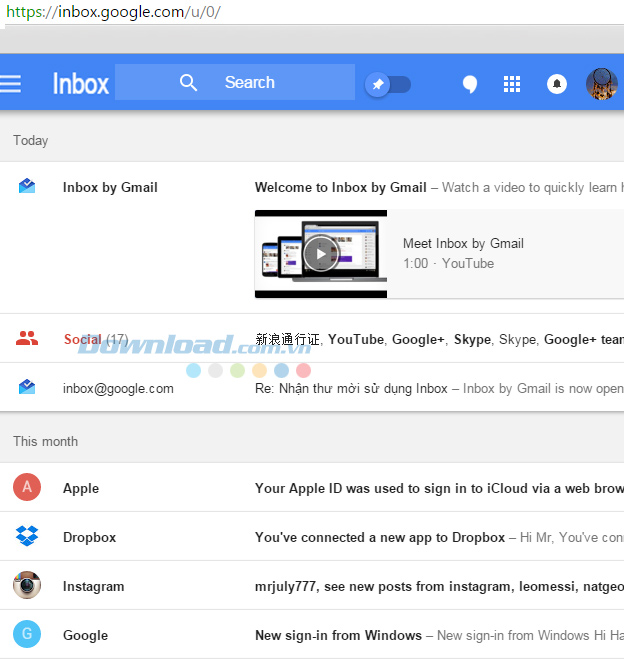This screenshot has height=659, width=624.
Task: Click the Today section header
Action: [x=31, y=140]
